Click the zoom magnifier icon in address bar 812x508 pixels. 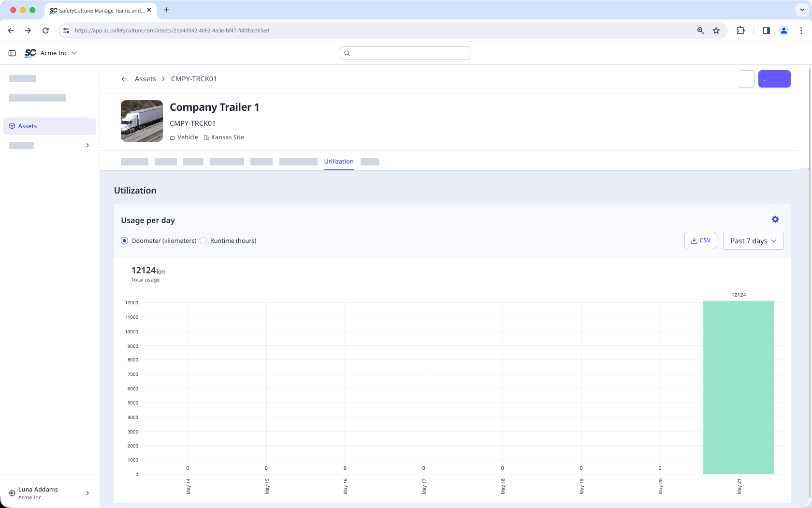pyautogui.click(x=700, y=30)
